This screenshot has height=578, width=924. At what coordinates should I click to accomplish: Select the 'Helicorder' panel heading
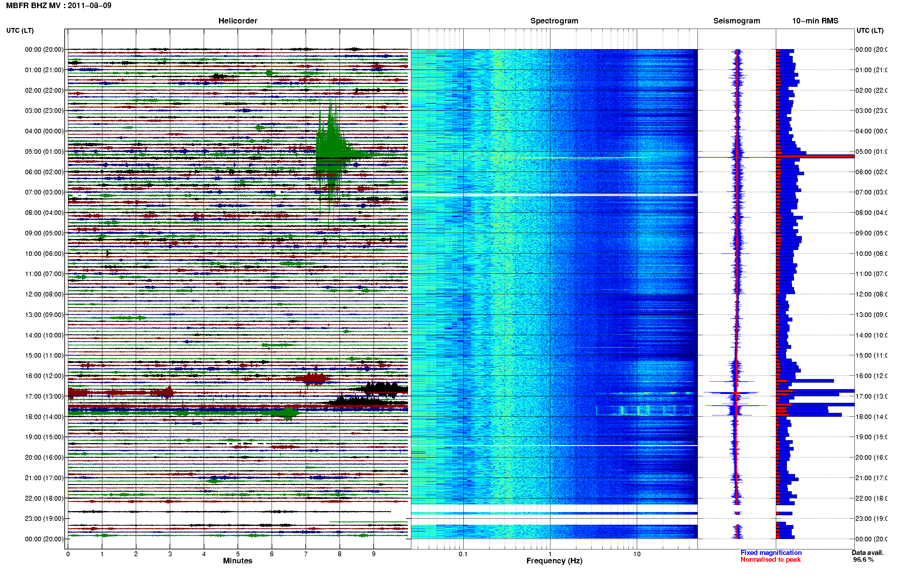coord(237,21)
